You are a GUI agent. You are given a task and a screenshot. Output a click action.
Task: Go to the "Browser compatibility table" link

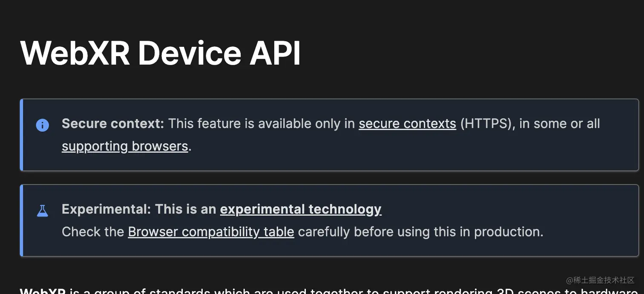pyautogui.click(x=211, y=232)
